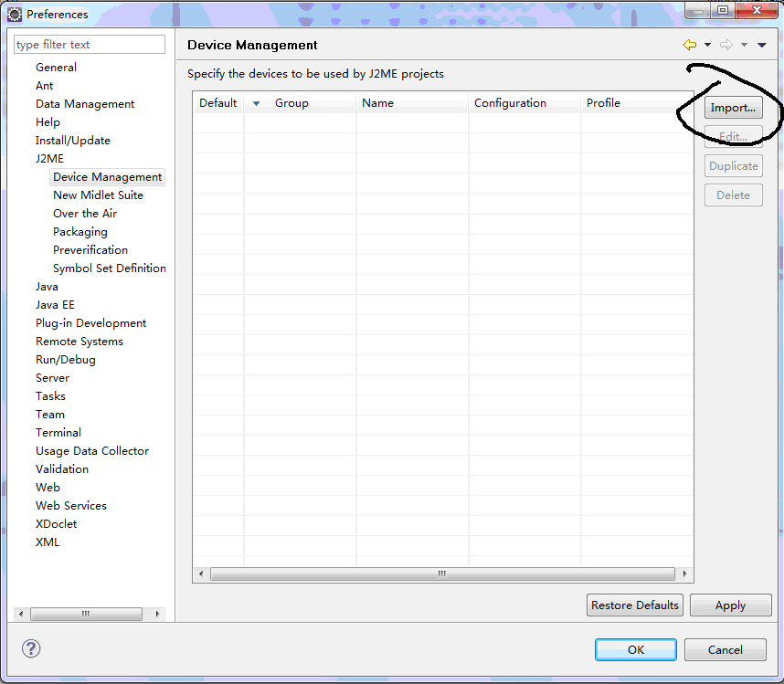Viewport: 784px width, 684px height.
Task: Sort by the Configuration column header
Action: coord(524,103)
